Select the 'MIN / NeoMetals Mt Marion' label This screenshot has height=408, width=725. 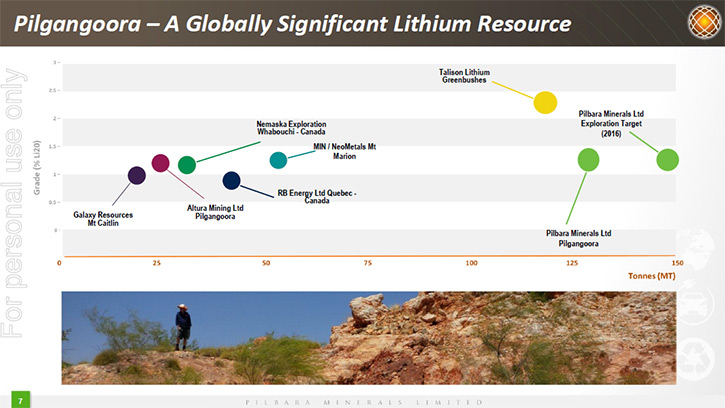(344, 151)
